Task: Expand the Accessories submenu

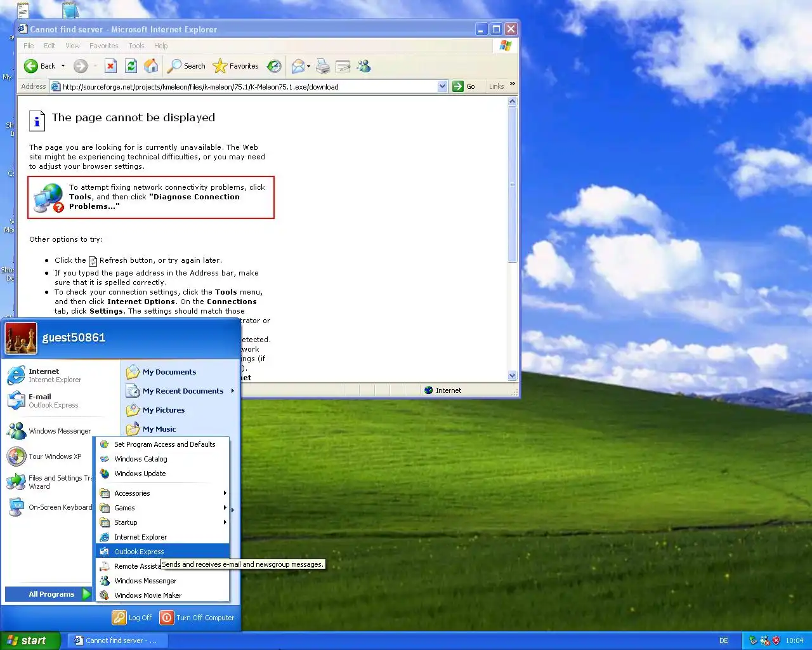Action: 162,493
